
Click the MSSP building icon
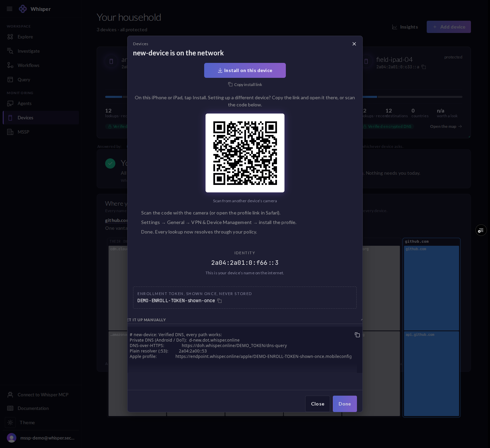click(x=10, y=132)
